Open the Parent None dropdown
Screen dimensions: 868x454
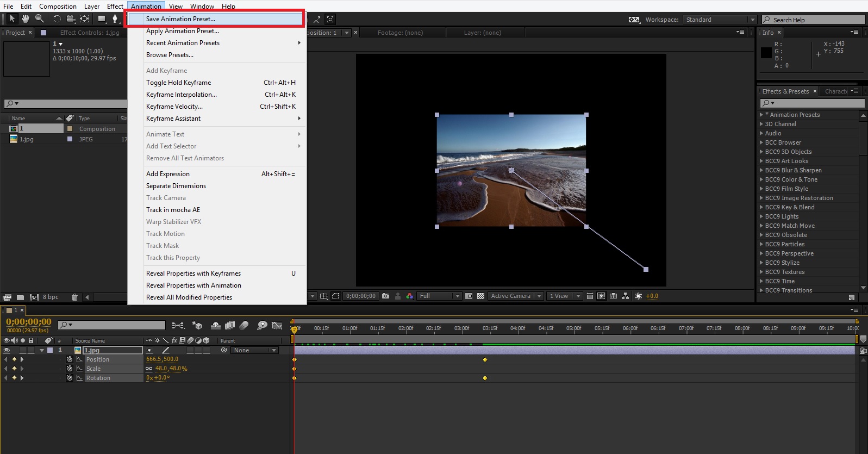[255, 351]
